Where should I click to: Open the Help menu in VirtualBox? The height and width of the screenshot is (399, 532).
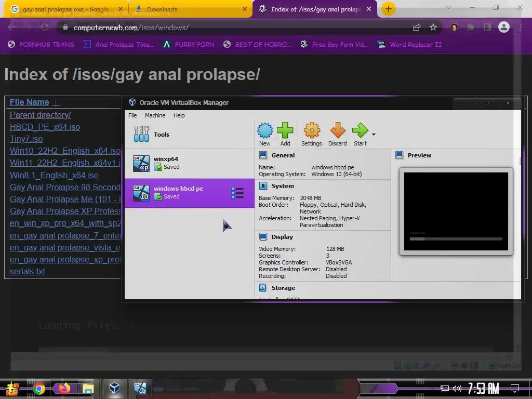[x=179, y=115]
